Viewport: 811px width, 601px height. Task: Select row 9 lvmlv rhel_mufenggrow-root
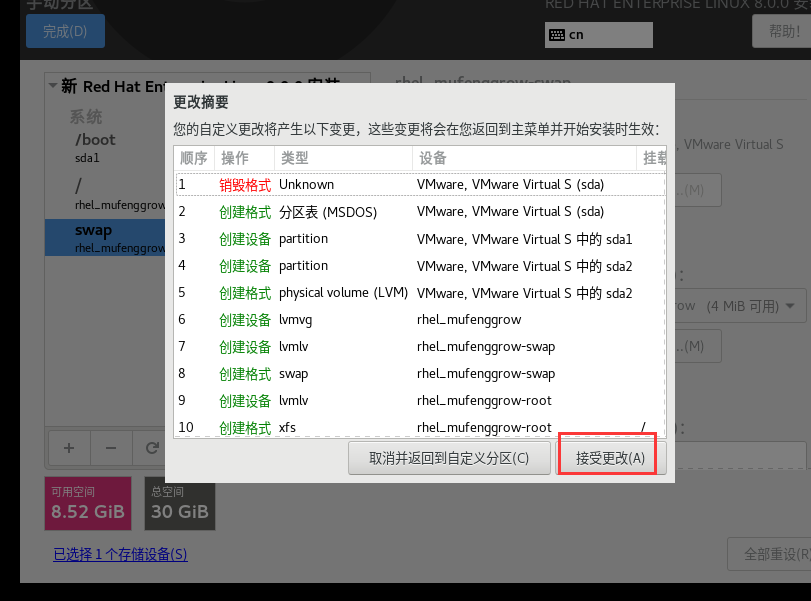tap(420, 400)
